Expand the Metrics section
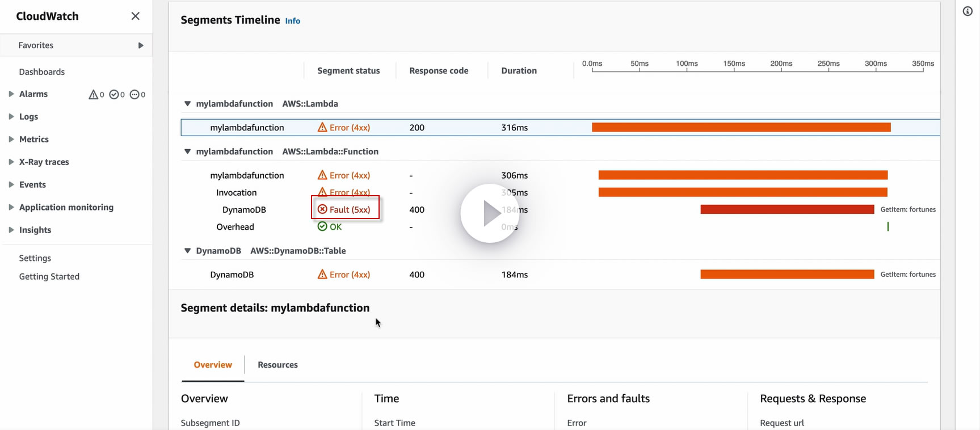980x430 pixels. tap(11, 139)
